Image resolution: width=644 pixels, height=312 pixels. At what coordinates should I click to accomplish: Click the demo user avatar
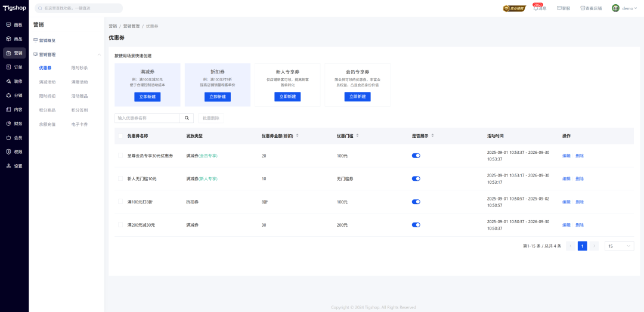[x=615, y=8]
